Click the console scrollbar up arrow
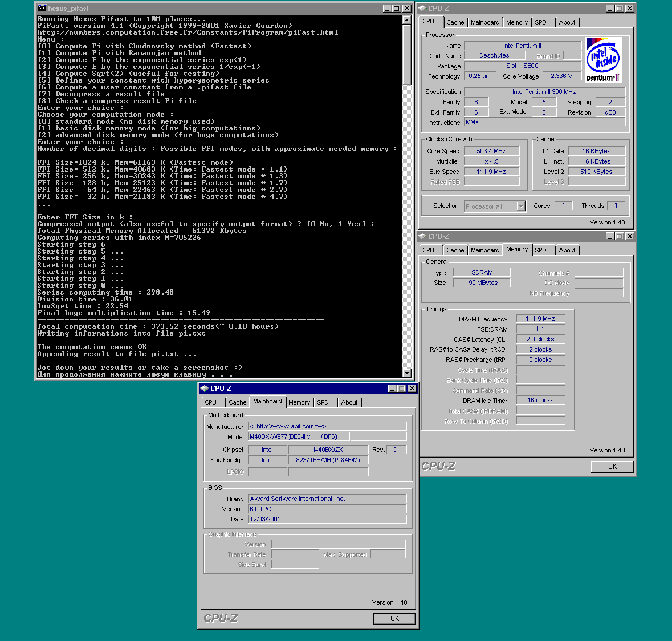 407,20
